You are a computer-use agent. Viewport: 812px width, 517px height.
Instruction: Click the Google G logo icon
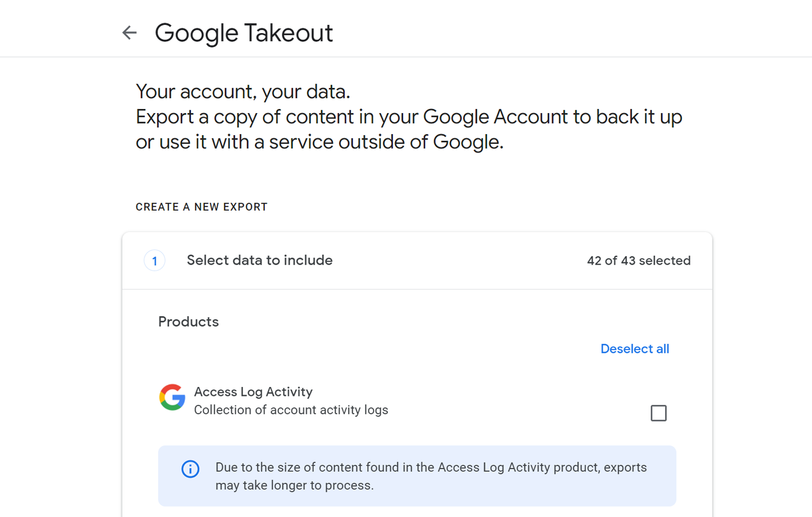tap(172, 397)
